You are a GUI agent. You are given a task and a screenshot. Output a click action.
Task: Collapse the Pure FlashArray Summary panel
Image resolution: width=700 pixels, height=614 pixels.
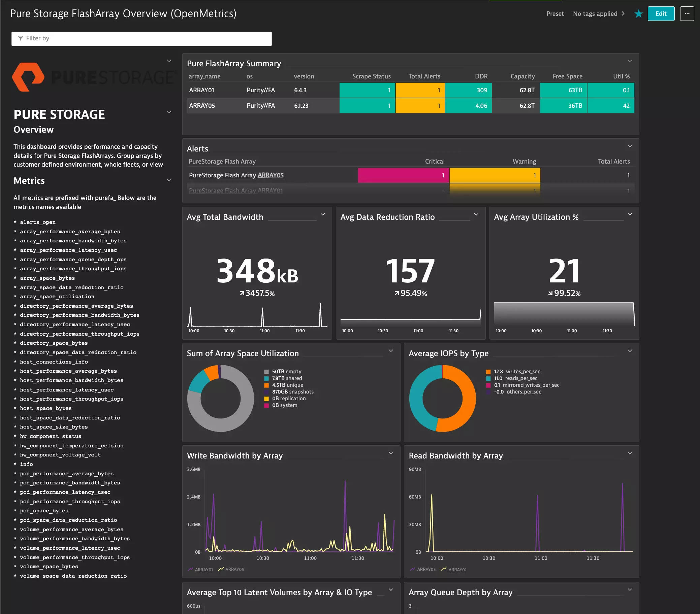coord(630,61)
